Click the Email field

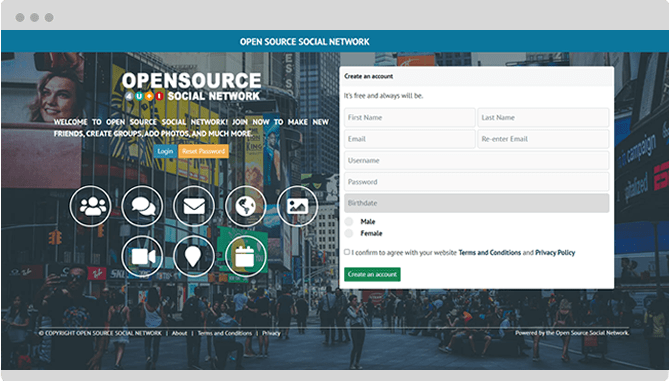410,139
